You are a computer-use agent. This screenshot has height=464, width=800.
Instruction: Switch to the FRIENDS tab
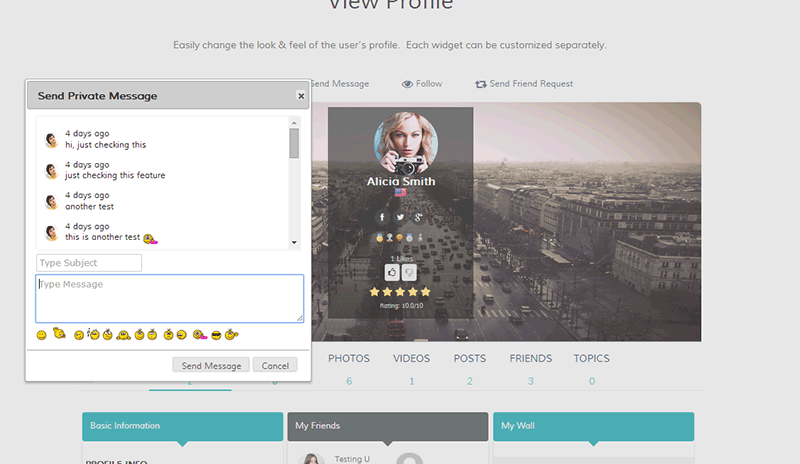[x=531, y=358]
